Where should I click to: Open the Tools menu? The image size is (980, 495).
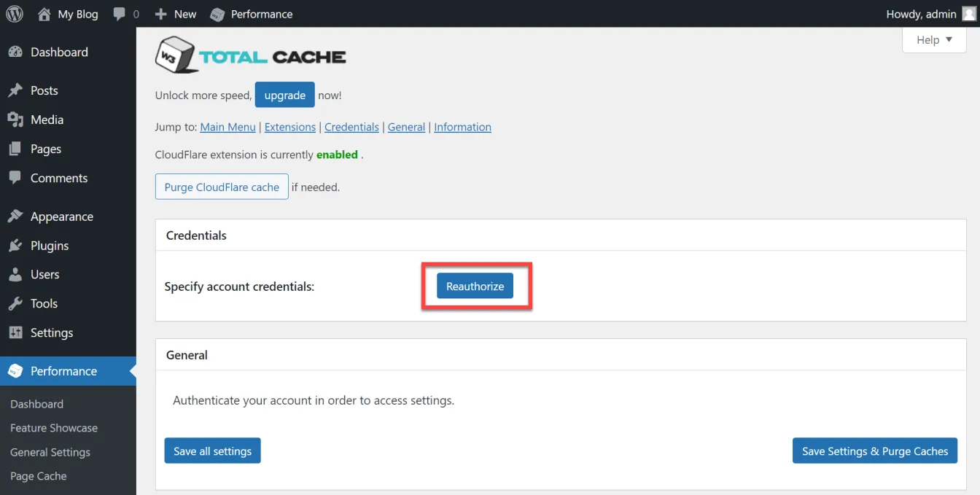tap(68, 304)
